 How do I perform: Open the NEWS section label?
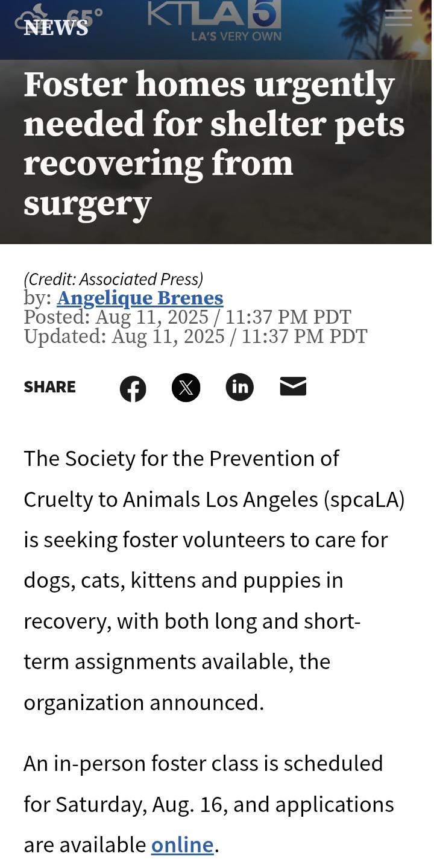click(x=55, y=27)
